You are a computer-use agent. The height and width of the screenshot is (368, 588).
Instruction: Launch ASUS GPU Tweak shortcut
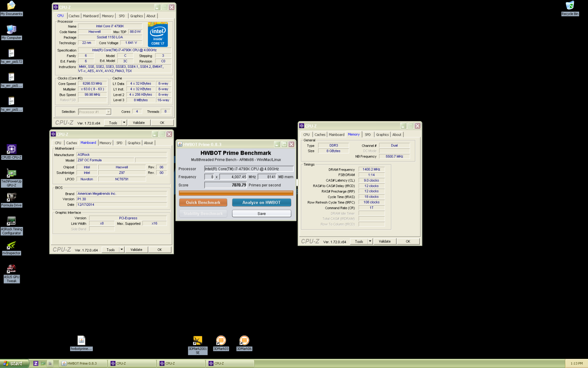(11, 274)
